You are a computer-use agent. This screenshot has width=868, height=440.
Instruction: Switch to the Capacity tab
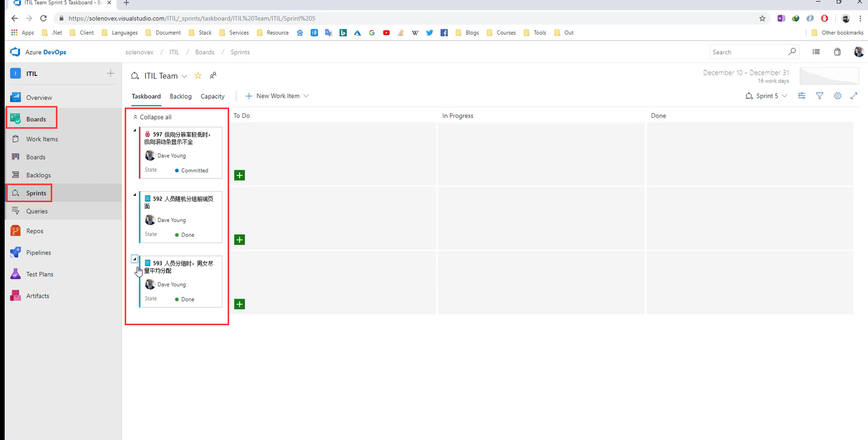(213, 97)
